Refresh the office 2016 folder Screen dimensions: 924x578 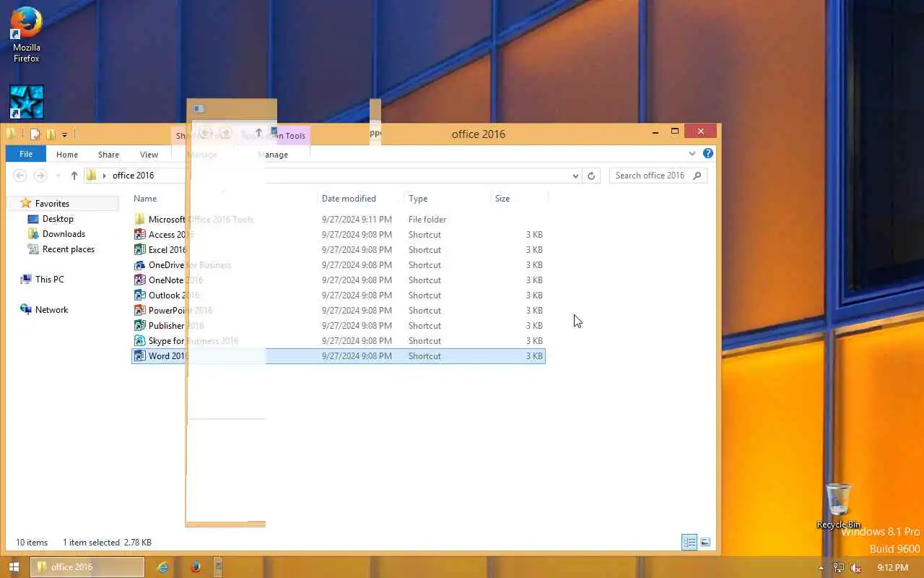[x=591, y=176]
